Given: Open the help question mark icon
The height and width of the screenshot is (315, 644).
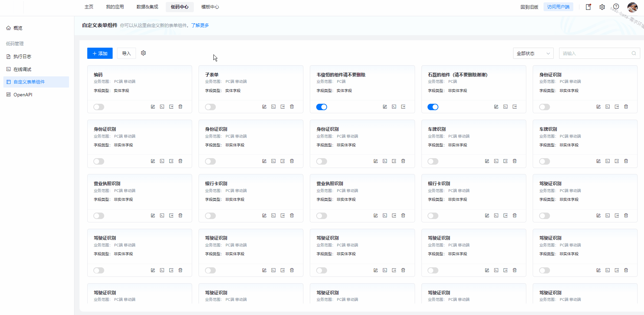Looking at the screenshot, I should pos(616,7).
